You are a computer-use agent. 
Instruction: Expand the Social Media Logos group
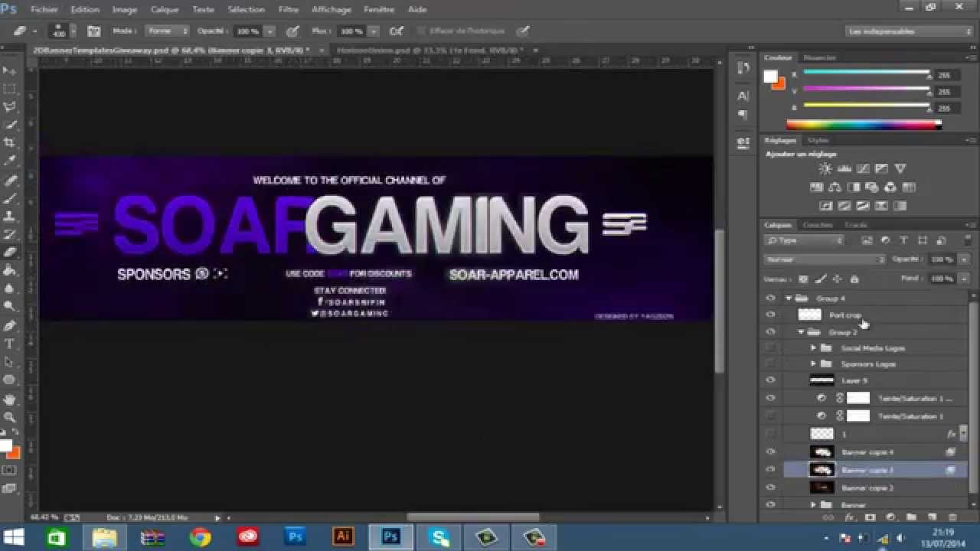813,348
